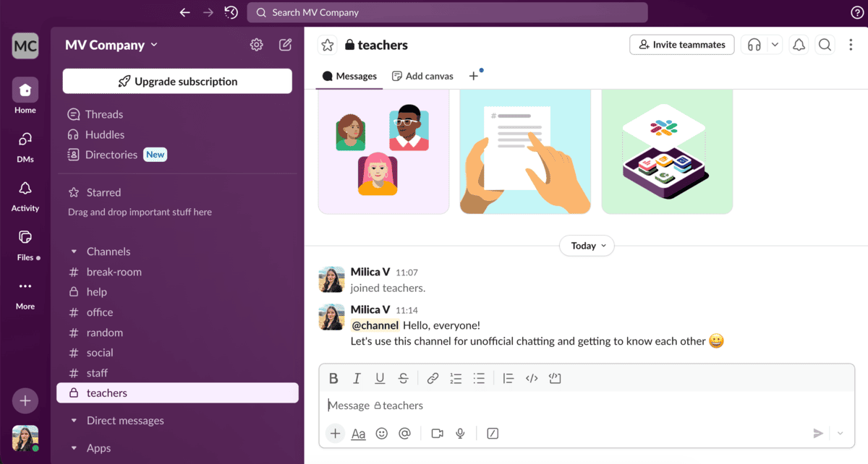Click the Invite teammates button

pyautogui.click(x=681, y=44)
